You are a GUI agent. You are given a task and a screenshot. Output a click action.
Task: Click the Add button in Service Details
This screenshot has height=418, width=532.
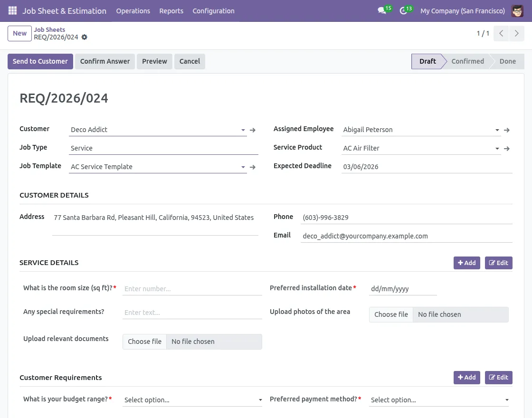(467, 263)
